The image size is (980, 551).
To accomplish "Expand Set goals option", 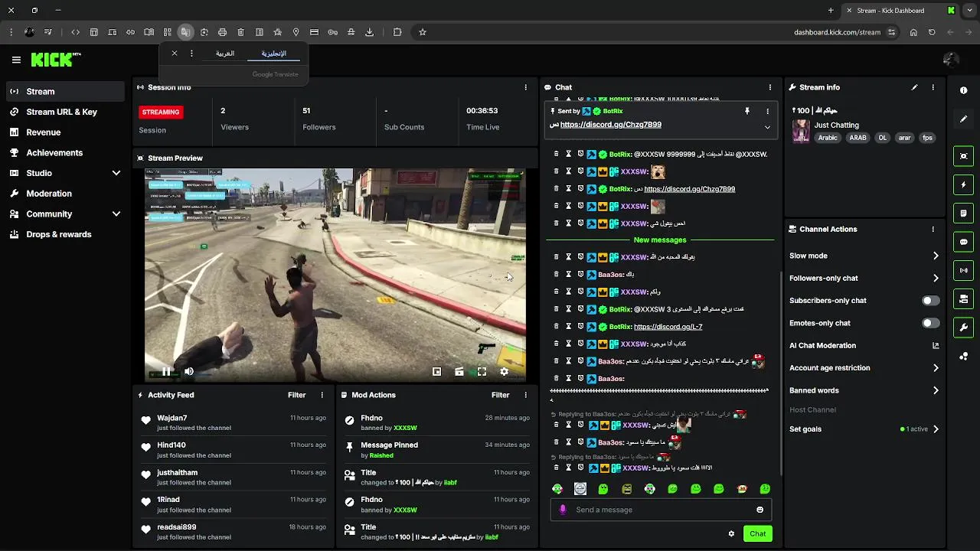I will tap(936, 429).
